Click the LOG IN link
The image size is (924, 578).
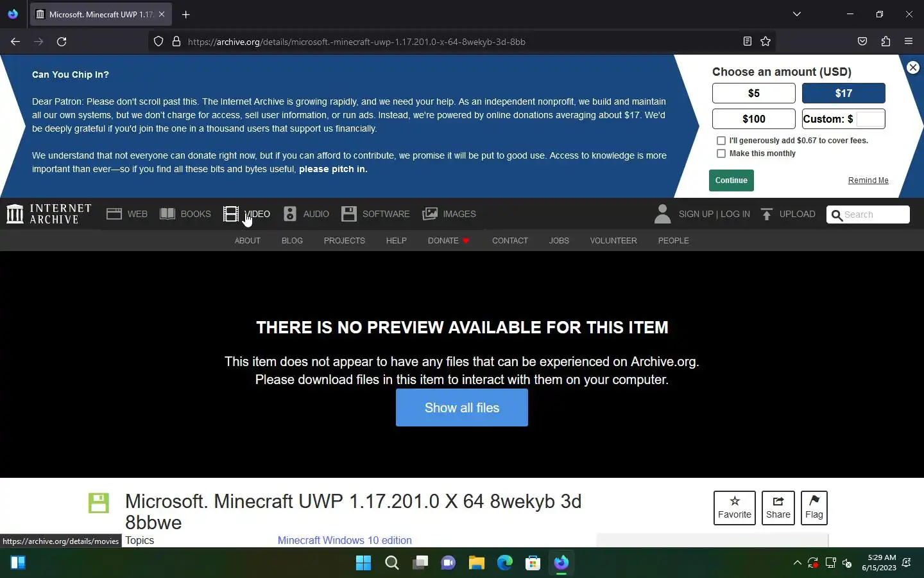[735, 215]
